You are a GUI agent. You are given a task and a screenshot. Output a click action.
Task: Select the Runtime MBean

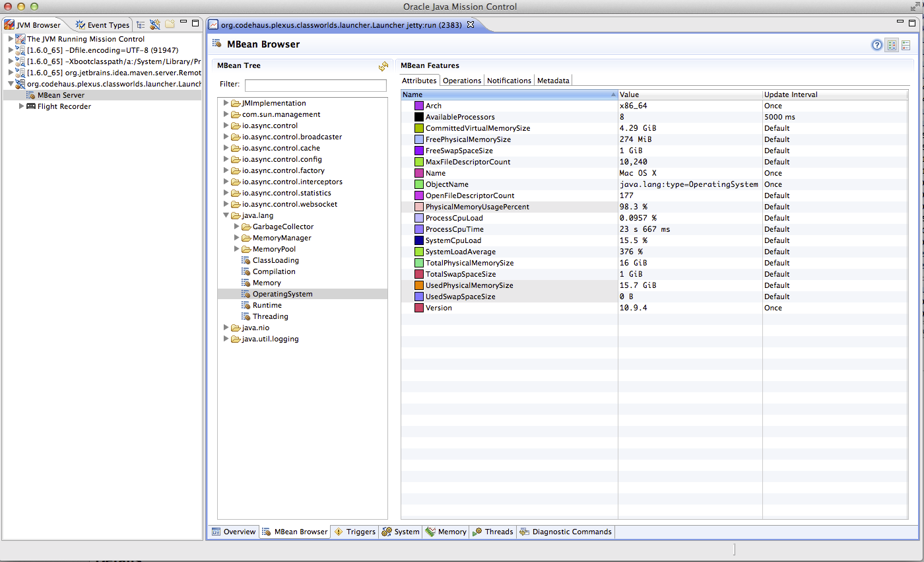(x=267, y=305)
